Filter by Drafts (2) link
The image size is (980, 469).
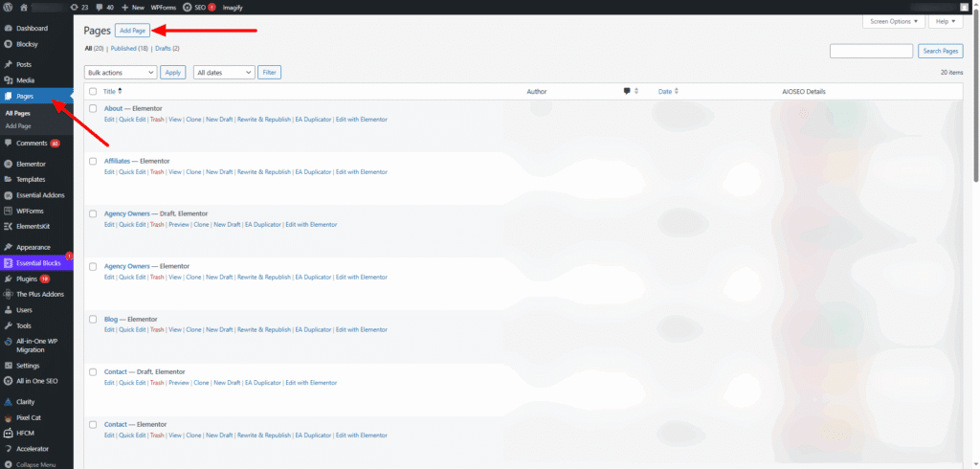[167, 48]
